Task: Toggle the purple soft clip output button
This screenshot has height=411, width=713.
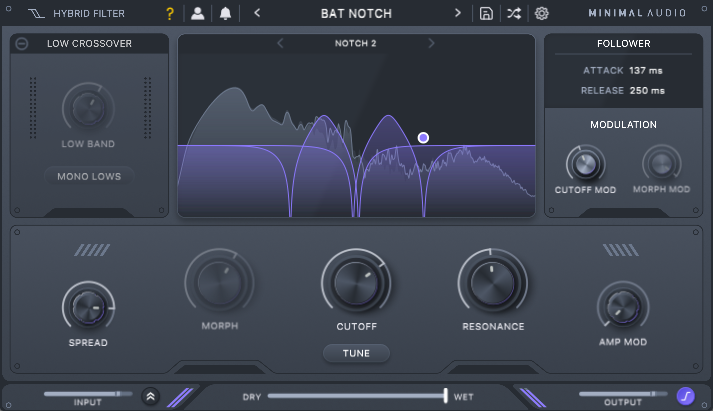Action: pos(685,396)
